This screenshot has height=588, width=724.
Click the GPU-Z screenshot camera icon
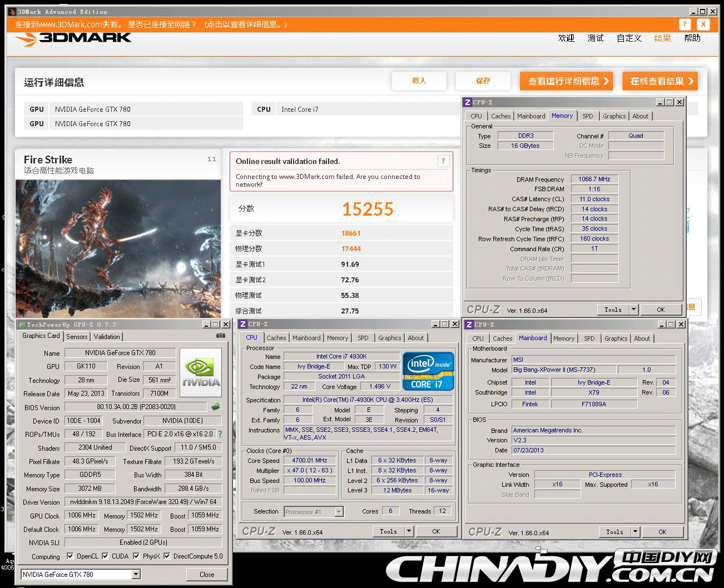point(221,336)
